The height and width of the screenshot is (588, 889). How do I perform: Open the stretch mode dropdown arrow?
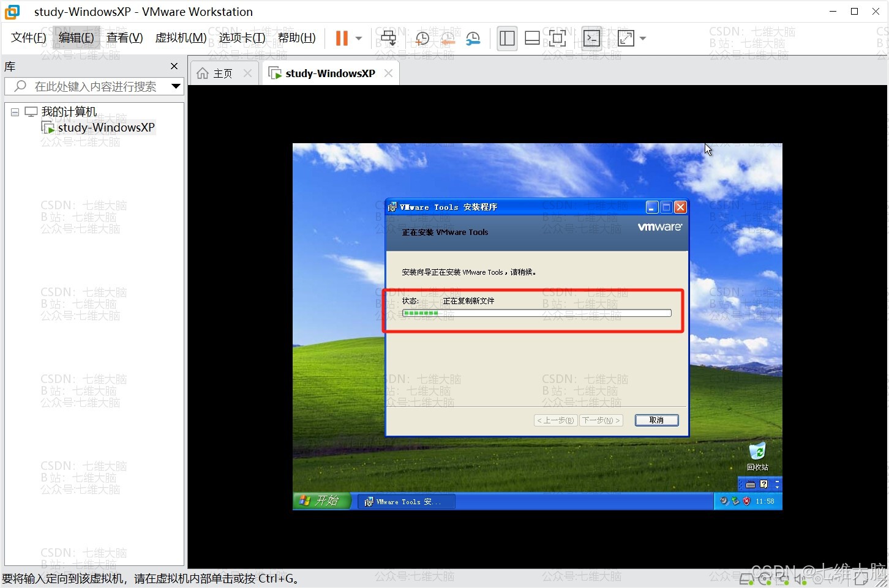643,39
